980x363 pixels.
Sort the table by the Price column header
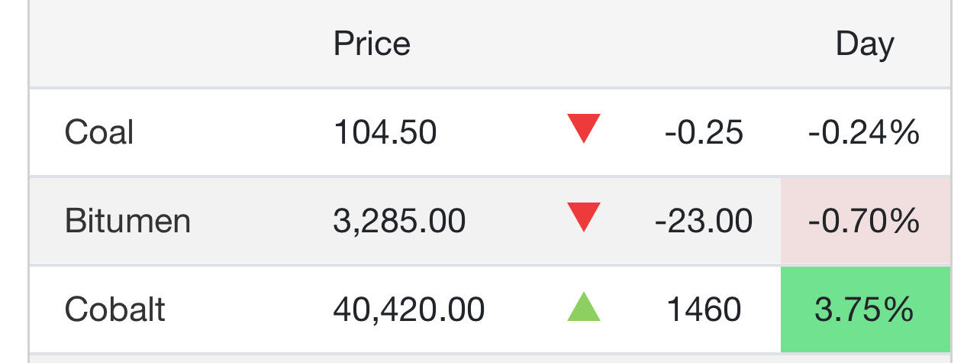pyautogui.click(x=372, y=44)
